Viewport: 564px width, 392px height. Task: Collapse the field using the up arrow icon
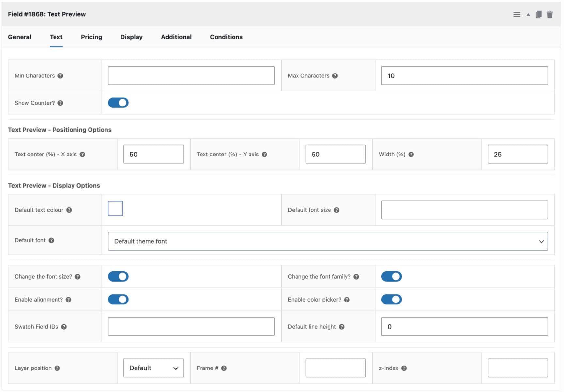pyautogui.click(x=528, y=15)
